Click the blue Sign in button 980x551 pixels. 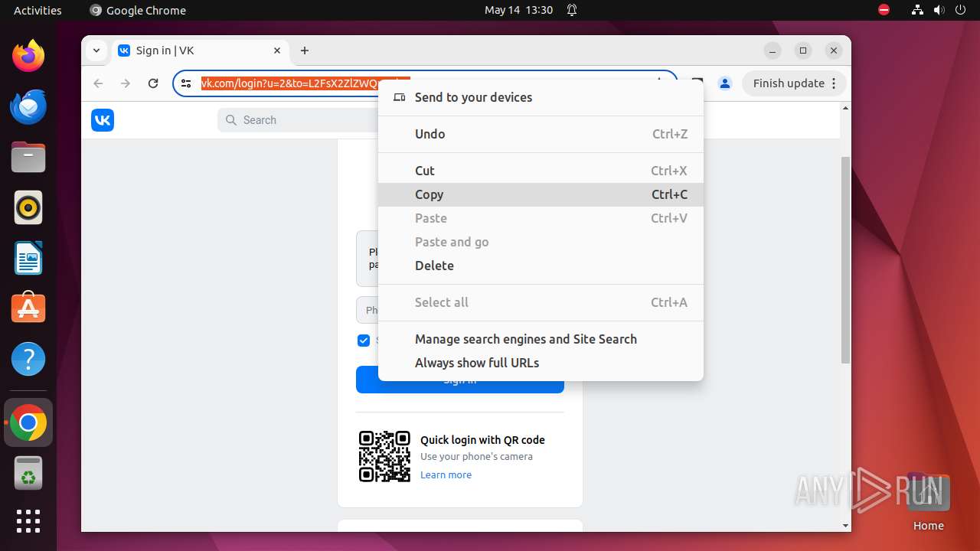coord(459,380)
